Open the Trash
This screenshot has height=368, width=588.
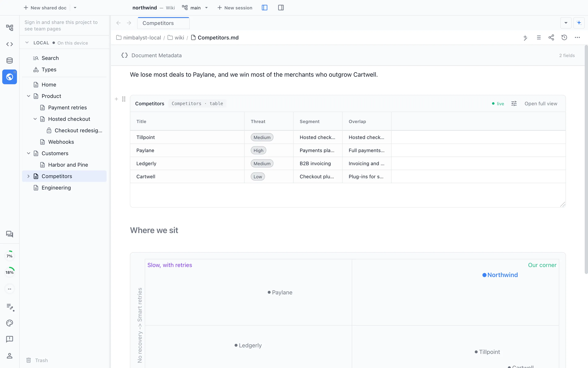37,360
